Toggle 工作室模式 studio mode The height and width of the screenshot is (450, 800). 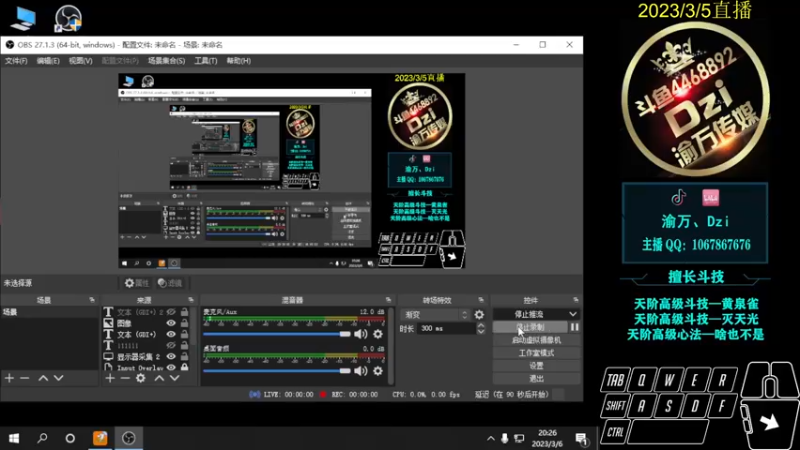click(536, 353)
